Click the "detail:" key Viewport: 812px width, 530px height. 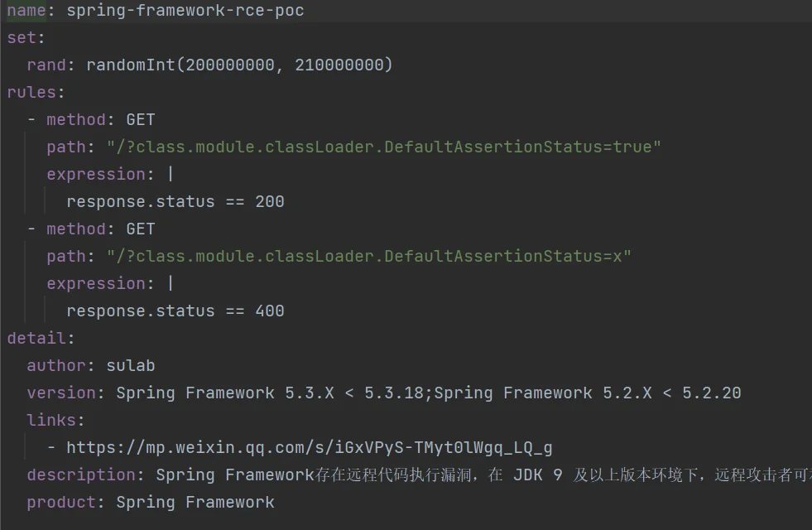pyautogui.click(x=41, y=339)
